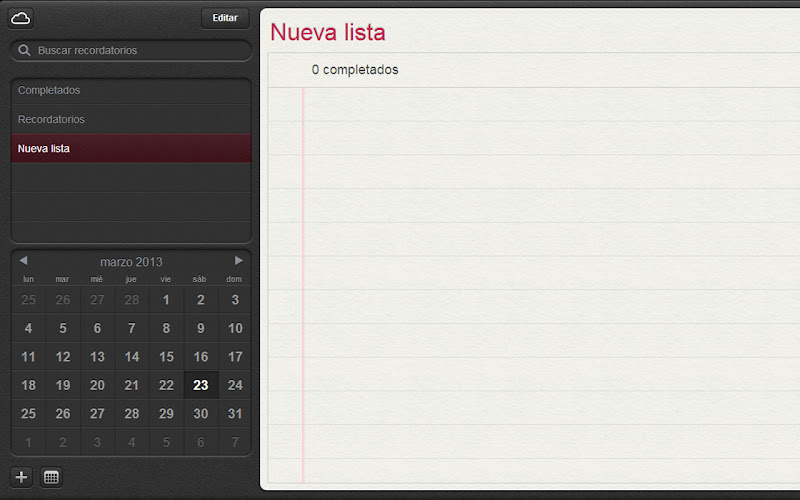This screenshot has width=800, height=500.
Task: Open the Recordatorios list
Action: pyautogui.click(x=131, y=119)
